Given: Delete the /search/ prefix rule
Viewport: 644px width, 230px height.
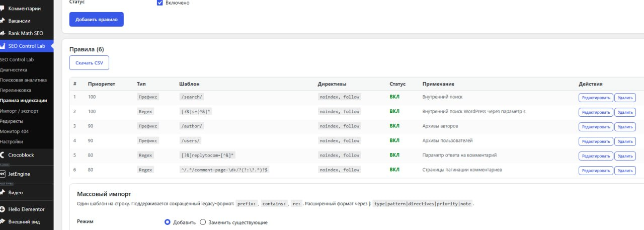Looking at the screenshot, I should (625, 98).
